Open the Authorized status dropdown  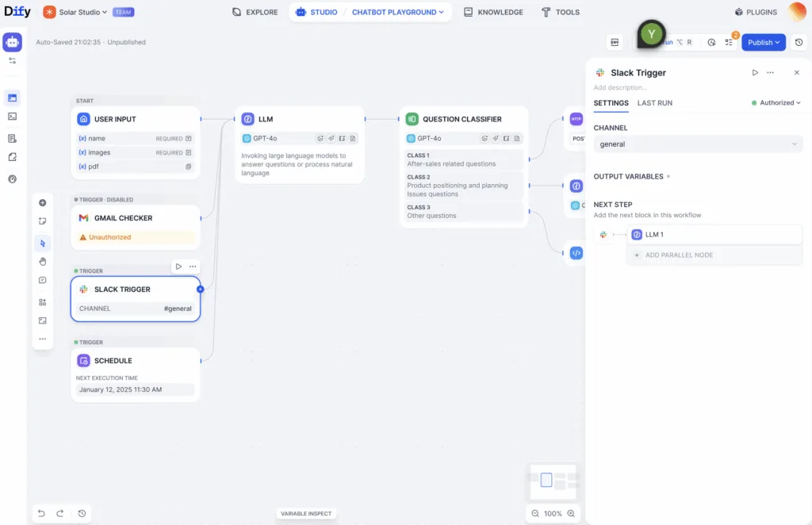pos(776,103)
